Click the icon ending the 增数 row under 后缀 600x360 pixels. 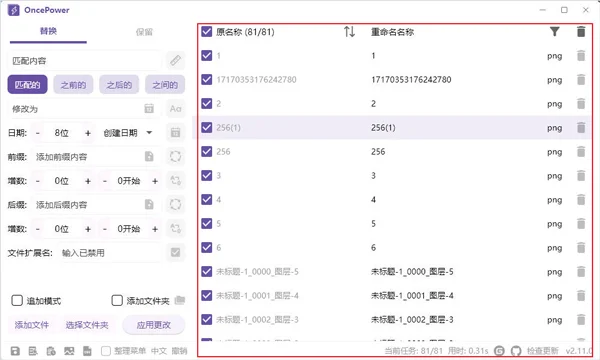coord(176,229)
